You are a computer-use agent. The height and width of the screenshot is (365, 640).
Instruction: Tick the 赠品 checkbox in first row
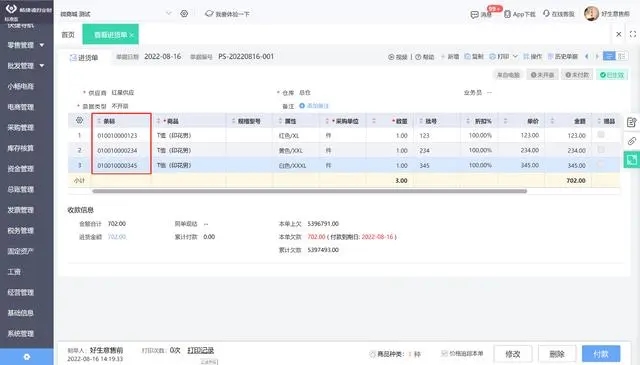click(601, 134)
